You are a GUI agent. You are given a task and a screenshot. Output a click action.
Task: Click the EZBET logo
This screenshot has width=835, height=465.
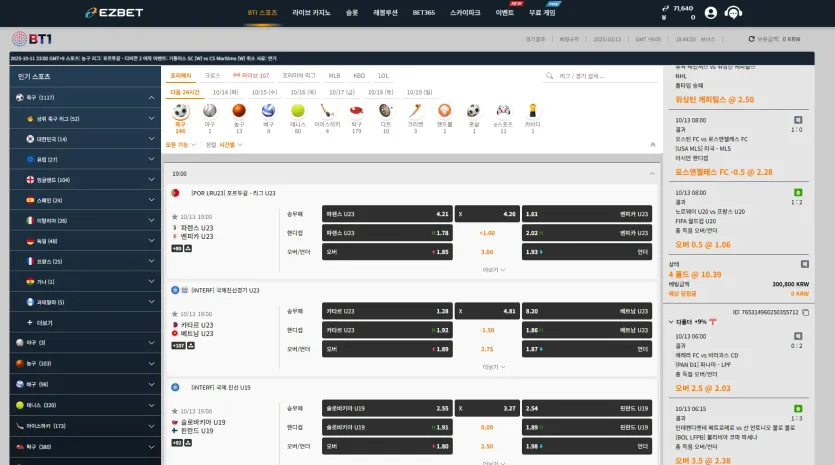[114, 13]
